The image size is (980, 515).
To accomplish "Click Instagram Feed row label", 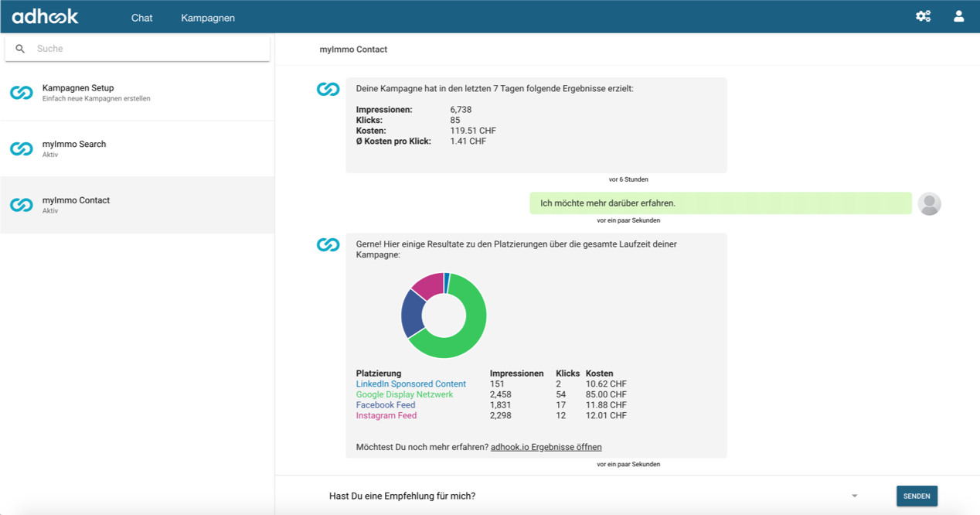I will point(386,415).
